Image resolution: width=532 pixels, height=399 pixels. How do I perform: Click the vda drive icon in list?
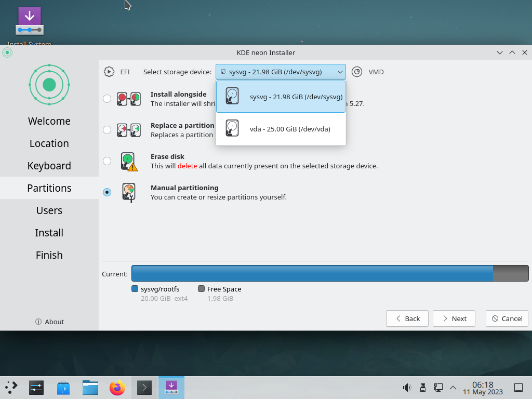pyautogui.click(x=232, y=128)
